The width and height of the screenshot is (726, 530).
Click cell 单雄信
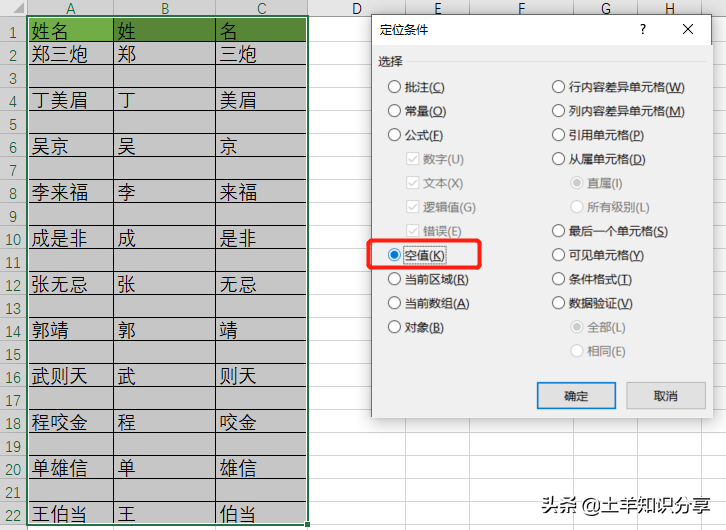click(71, 468)
